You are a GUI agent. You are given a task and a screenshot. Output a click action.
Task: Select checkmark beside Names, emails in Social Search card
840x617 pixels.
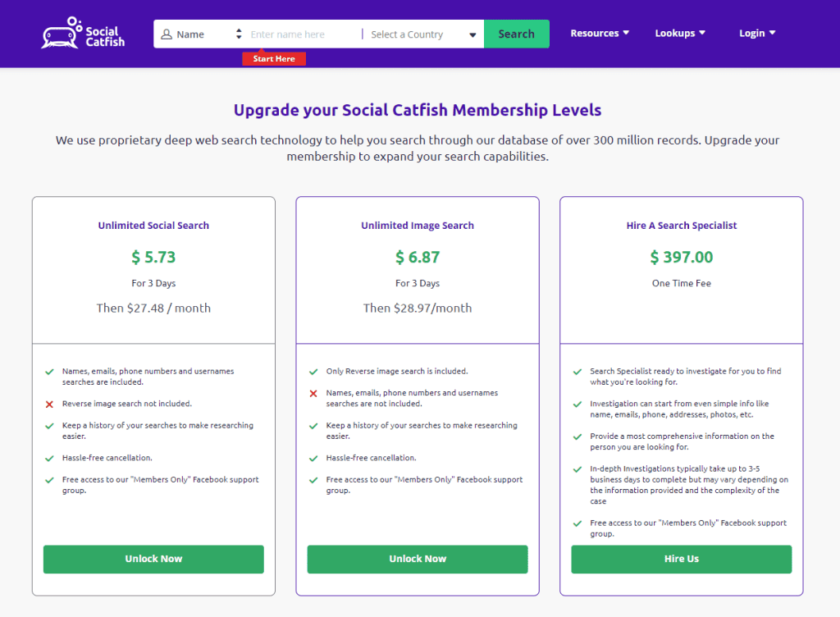(49, 372)
